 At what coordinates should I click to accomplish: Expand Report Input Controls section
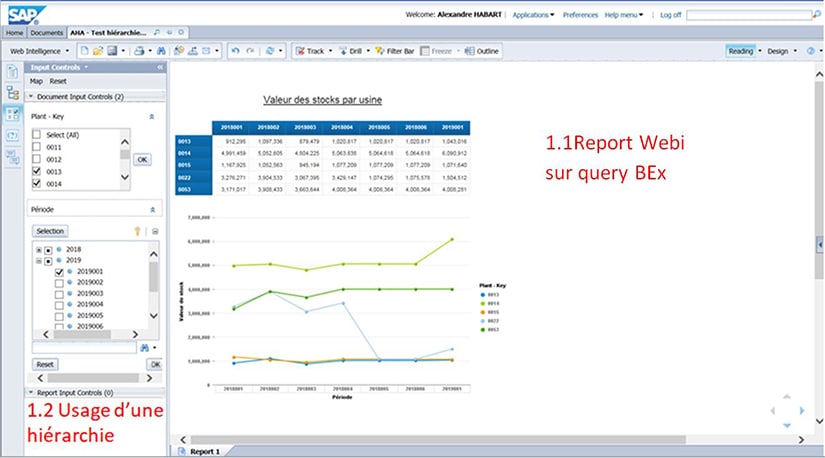tap(31, 392)
